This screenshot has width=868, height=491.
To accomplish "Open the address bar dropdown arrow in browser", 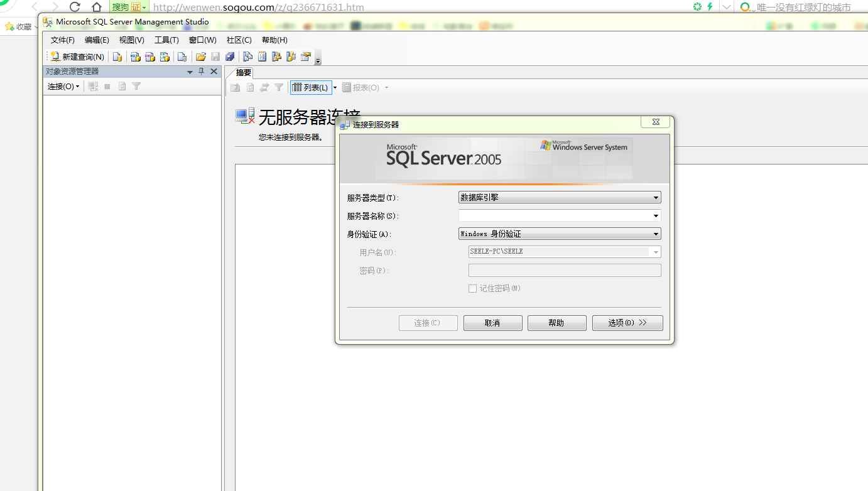I will 726,7.
